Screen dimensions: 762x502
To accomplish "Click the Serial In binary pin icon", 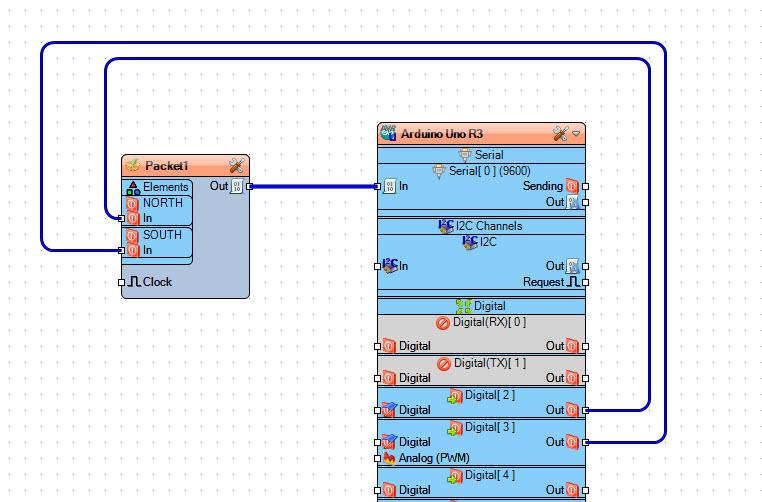I will (x=390, y=186).
